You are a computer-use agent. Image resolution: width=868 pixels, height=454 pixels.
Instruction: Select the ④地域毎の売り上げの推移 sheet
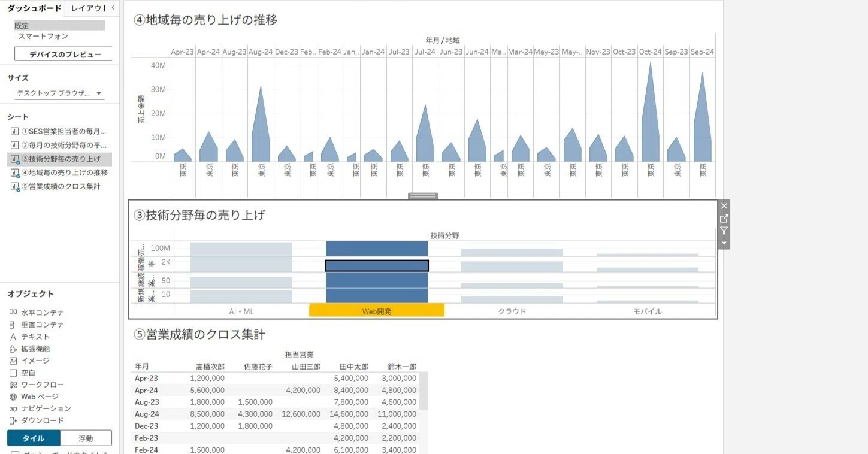click(59, 172)
